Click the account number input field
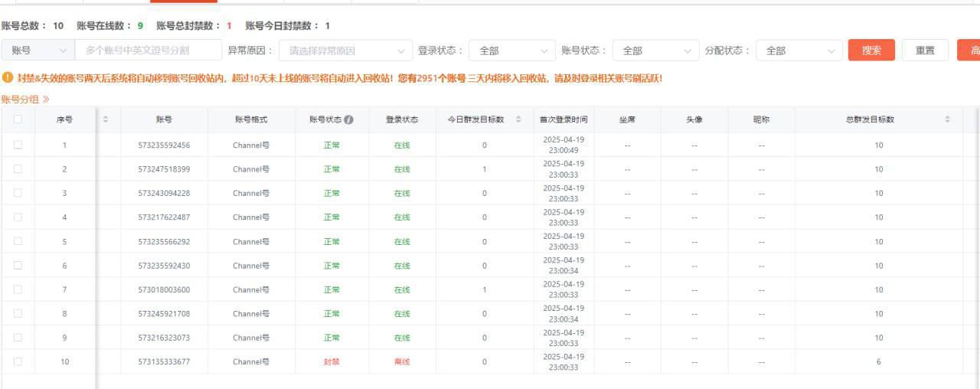The image size is (980, 389). pos(148,51)
